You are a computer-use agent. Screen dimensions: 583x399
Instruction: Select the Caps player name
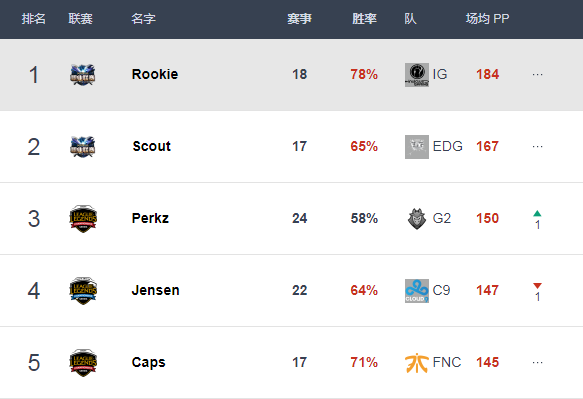(x=148, y=363)
